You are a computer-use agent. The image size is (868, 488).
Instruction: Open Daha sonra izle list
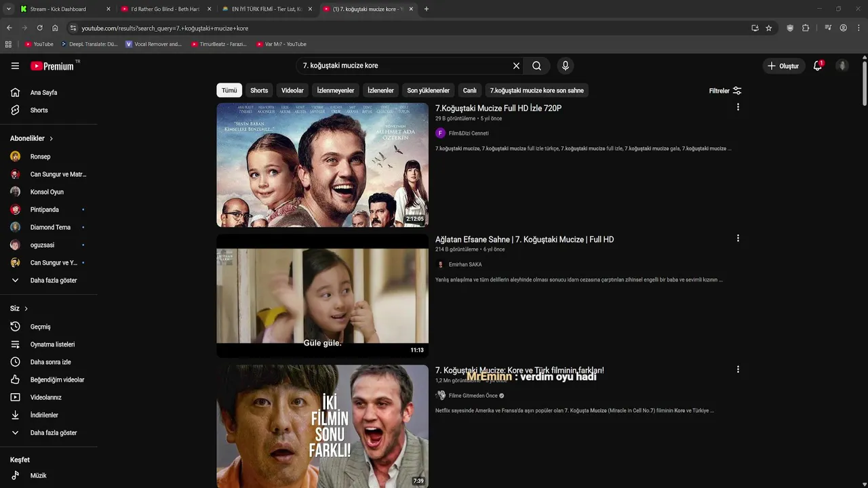[49, 362]
